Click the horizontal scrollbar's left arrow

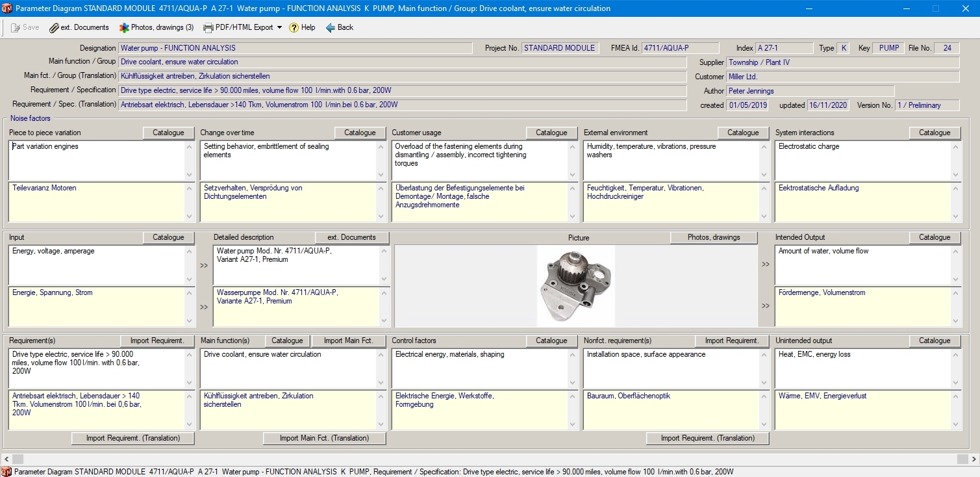click(x=6, y=459)
